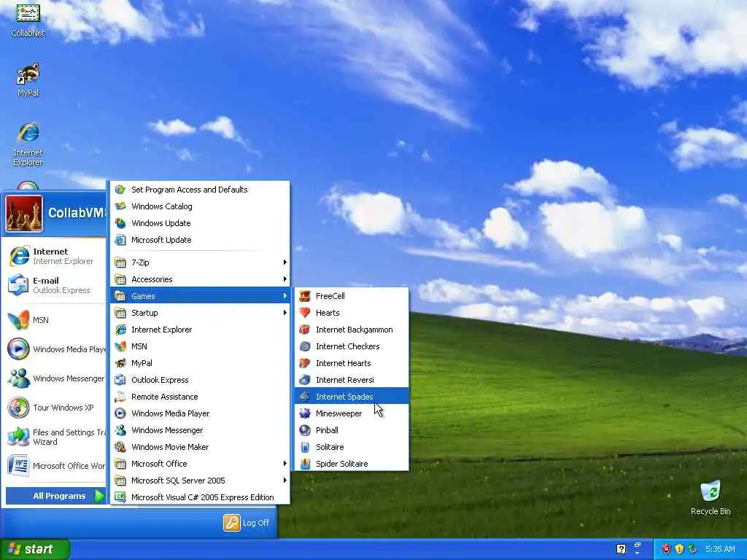Click Microsoft SQL Server 2005 folder icon
The image size is (747, 560).
pyautogui.click(x=120, y=480)
